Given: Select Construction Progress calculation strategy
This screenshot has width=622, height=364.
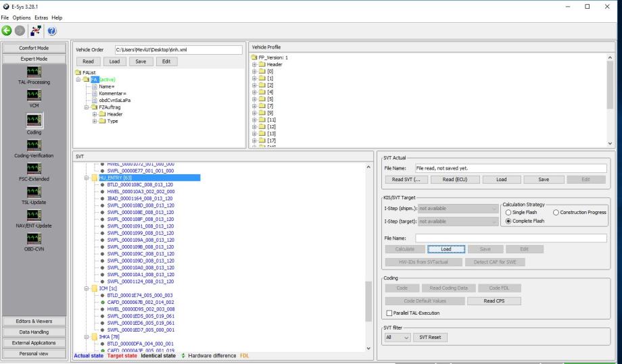Looking at the screenshot, I should tap(557, 212).
